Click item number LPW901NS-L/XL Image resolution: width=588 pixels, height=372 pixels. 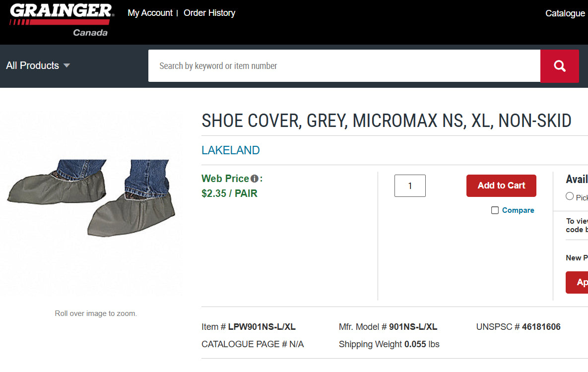(261, 327)
